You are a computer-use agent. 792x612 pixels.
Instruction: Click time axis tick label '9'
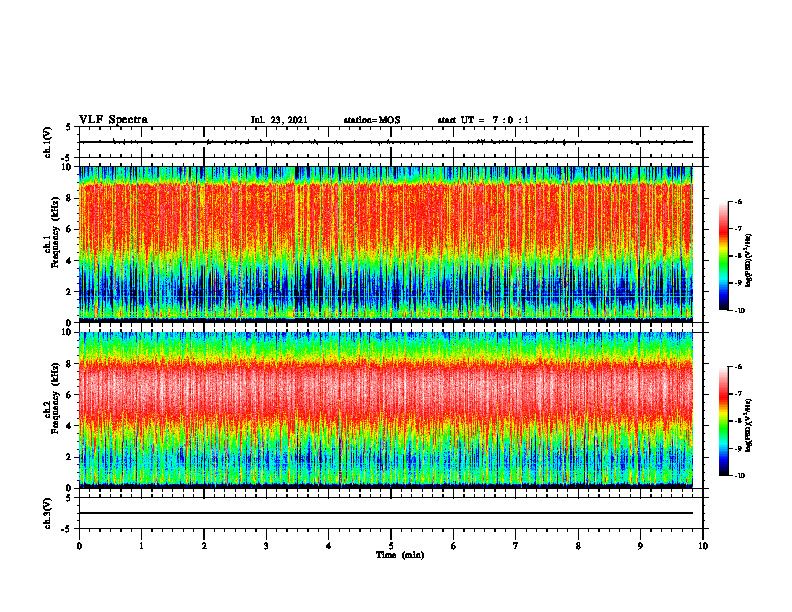640,546
